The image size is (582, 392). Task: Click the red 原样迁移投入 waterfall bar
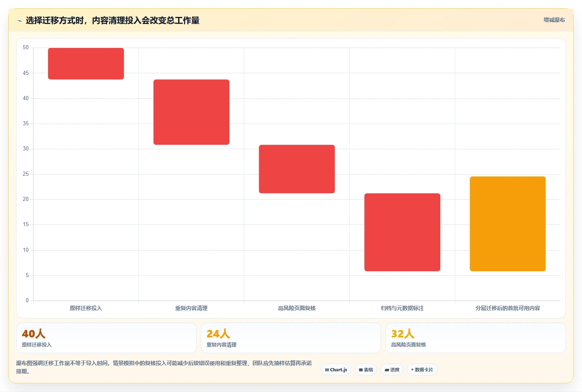click(86, 64)
